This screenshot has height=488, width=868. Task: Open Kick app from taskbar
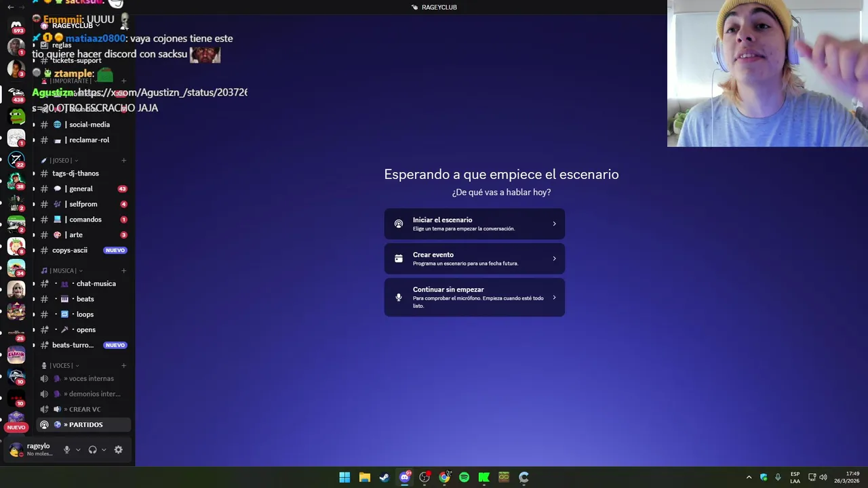coord(484,477)
